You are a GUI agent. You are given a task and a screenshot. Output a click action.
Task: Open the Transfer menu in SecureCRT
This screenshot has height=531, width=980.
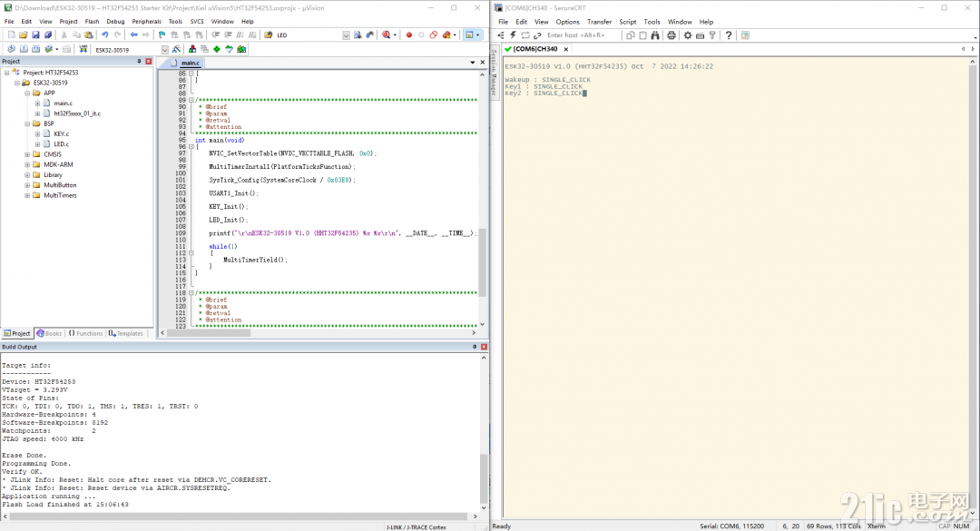coord(600,22)
